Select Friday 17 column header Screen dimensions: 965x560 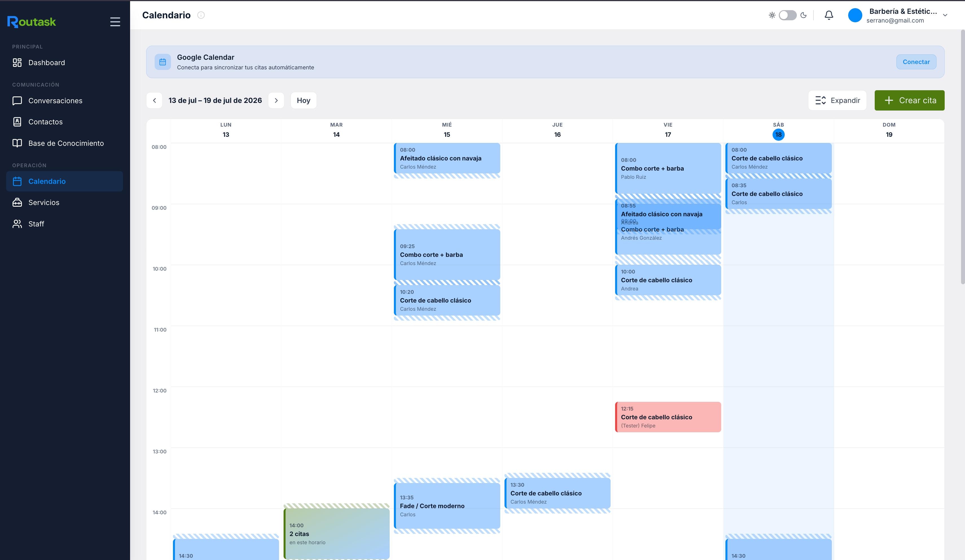668,130
